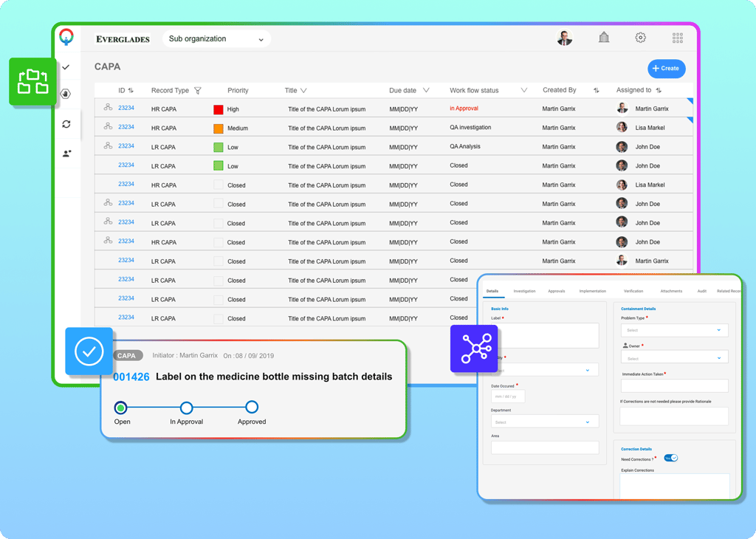Open the hexagon hand icon in sidebar
756x539 pixels.
point(66,94)
